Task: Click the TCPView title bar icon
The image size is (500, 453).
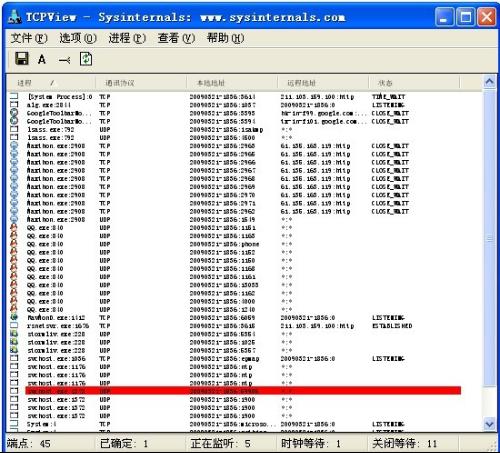Action: (x=15, y=17)
